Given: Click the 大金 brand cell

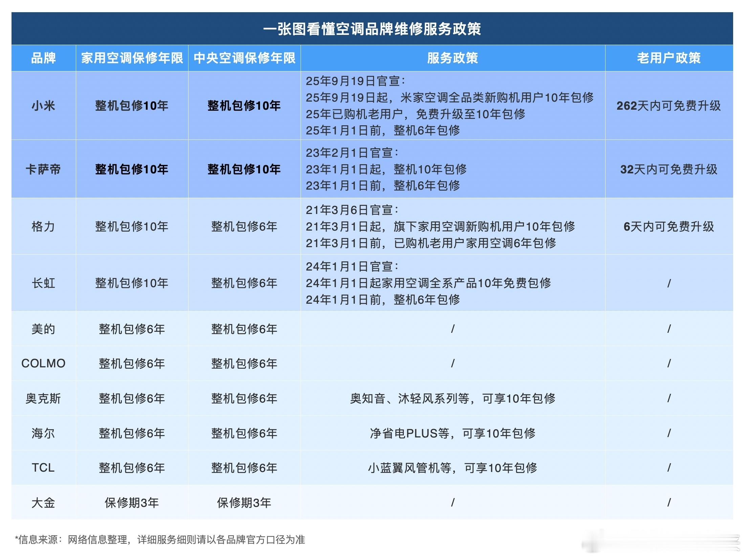Looking at the screenshot, I should coord(43,502).
